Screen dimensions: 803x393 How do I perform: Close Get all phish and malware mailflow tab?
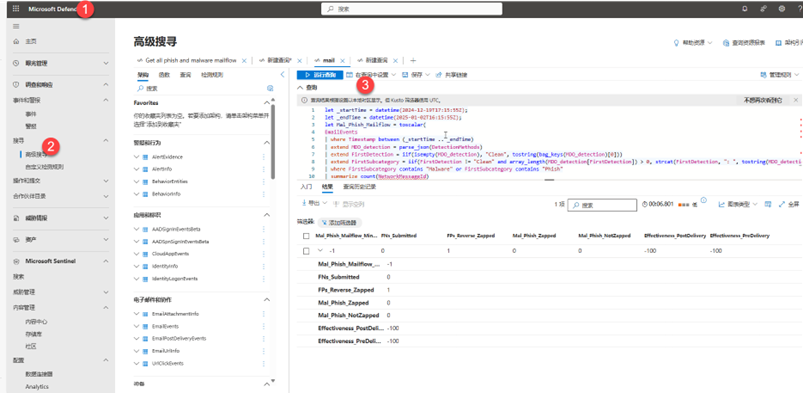pyautogui.click(x=244, y=60)
